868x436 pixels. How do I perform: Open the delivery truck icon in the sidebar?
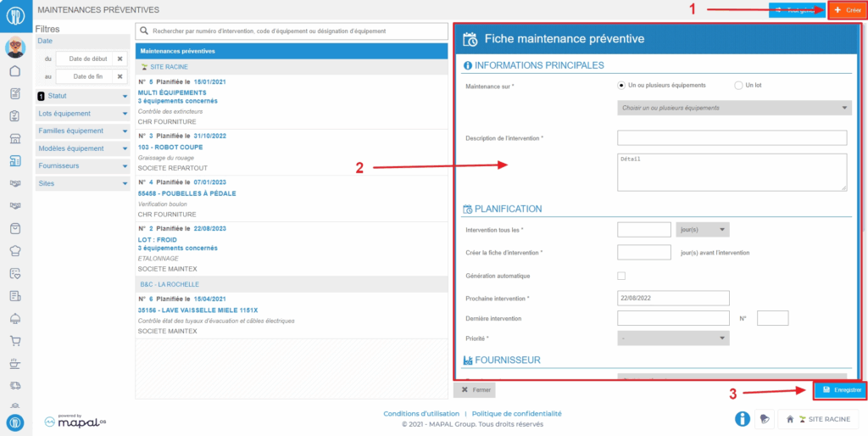click(x=14, y=386)
